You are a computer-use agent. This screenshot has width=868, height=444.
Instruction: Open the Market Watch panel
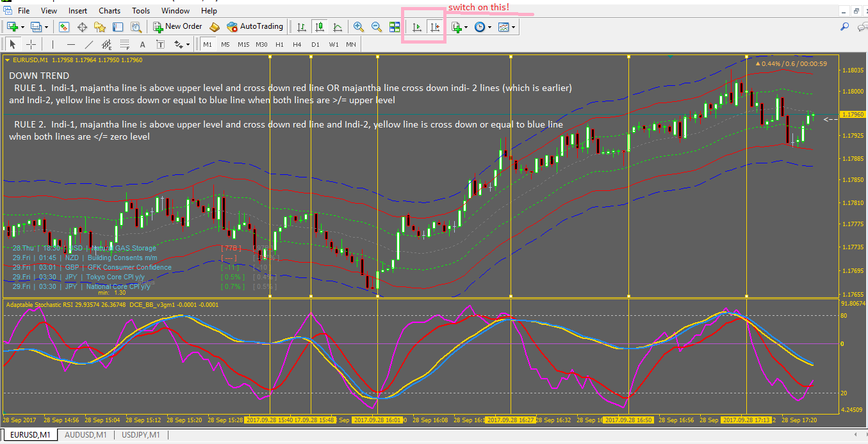[64, 27]
